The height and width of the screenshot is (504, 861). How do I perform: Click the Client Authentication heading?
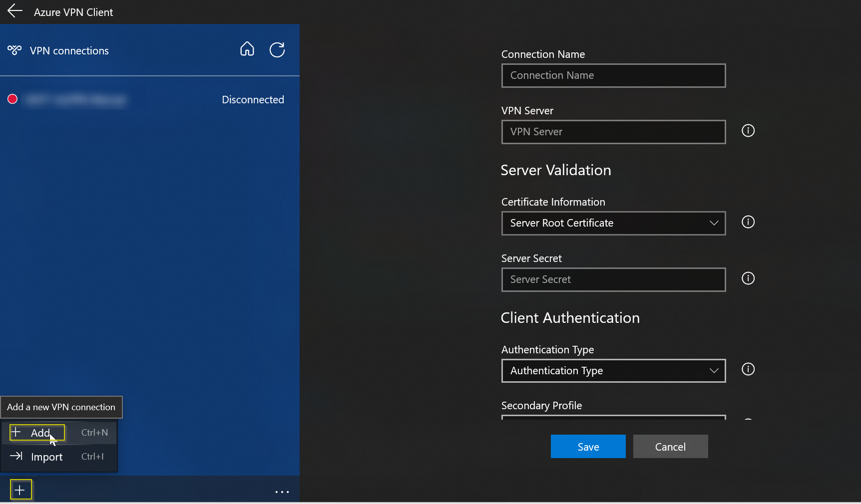[x=570, y=318]
